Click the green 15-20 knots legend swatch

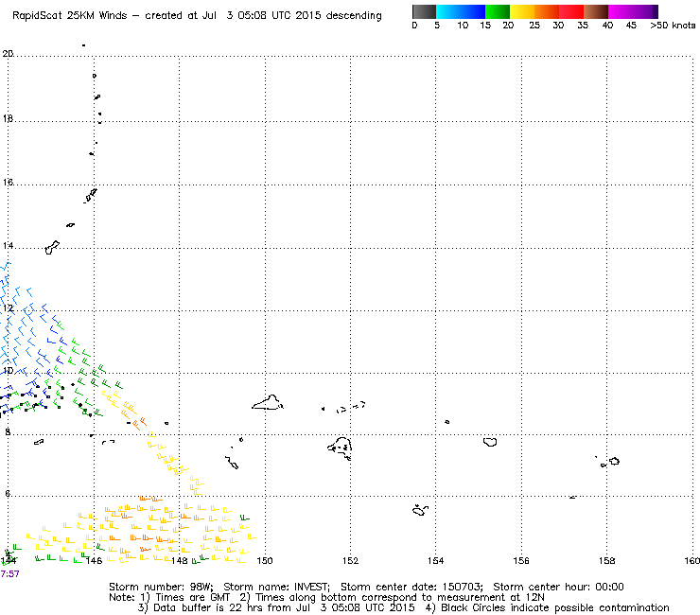click(x=498, y=11)
